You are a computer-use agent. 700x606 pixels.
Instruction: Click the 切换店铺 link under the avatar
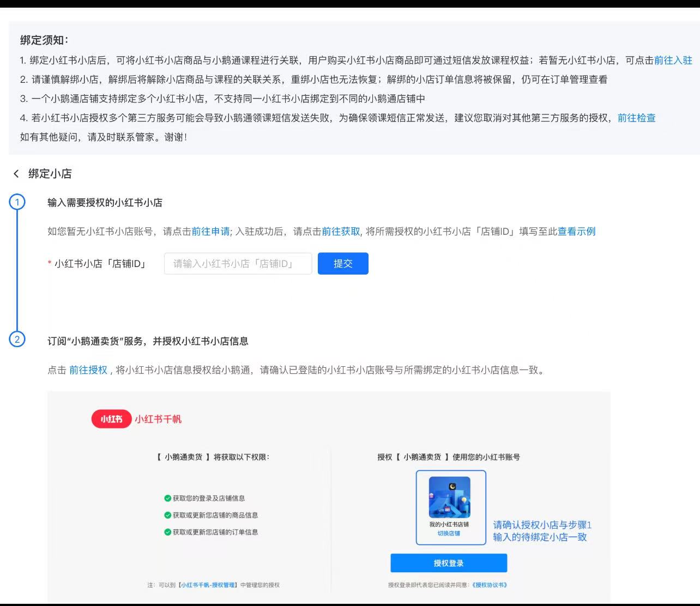(x=449, y=534)
